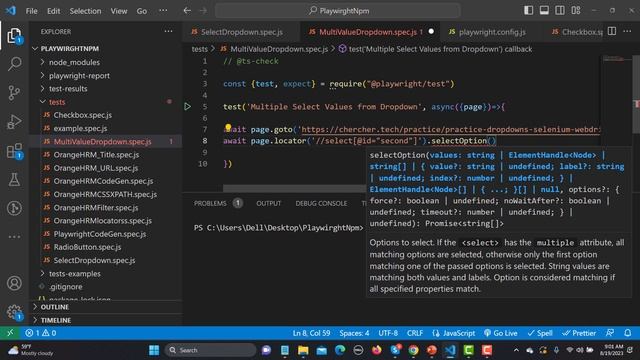Click the PlaywirghtNpm command center search box
The image size is (640, 360).
pyautogui.click(x=338, y=11)
